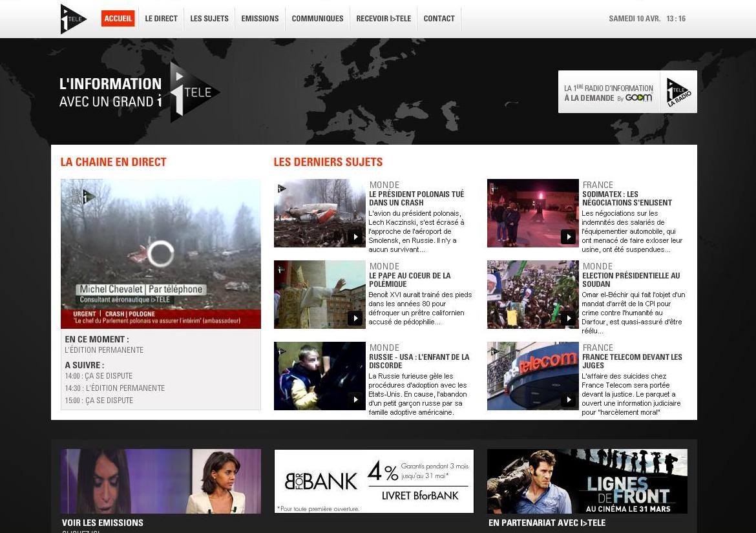Play the Russie - USA adoption video icon
This screenshot has width=756, height=533.
click(355, 399)
